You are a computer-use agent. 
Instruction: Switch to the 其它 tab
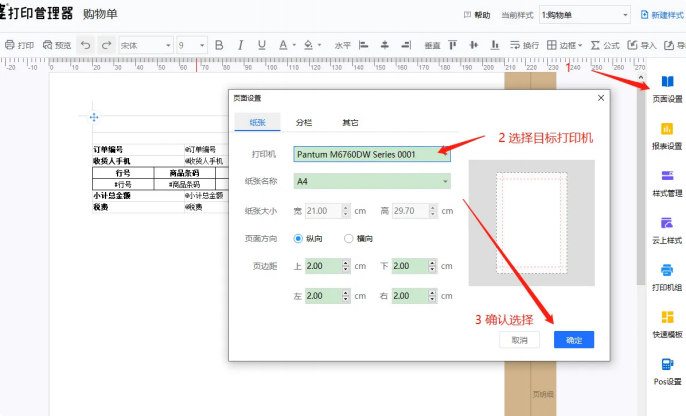pyautogui.click(x=350, y=122)
